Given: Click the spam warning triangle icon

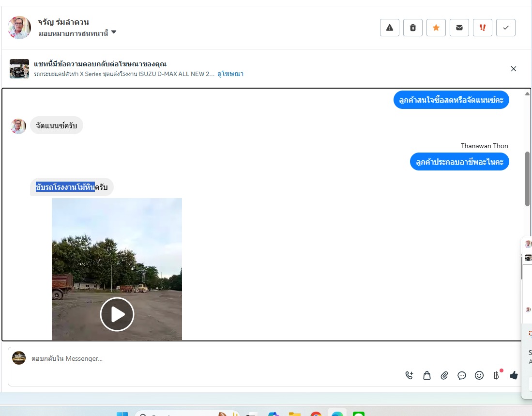Looking at the screenshot, I should [x=390, y=28].
